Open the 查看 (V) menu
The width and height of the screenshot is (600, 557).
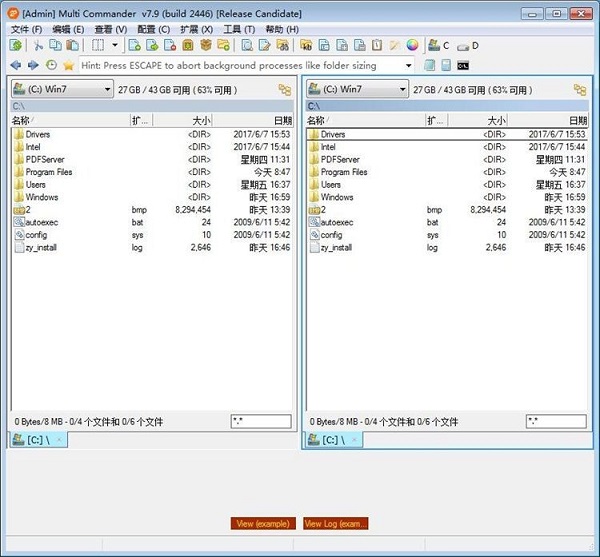pyautogui.click(x=109, y=29)
